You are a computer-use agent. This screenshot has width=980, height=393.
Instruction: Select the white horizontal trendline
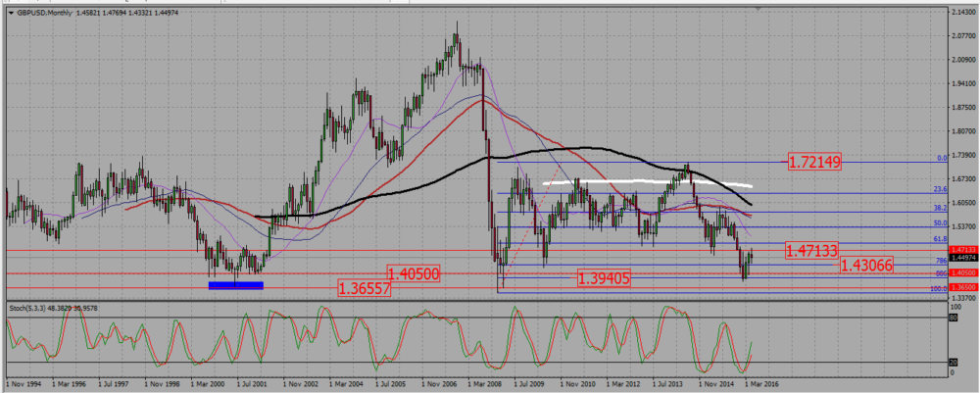click(x=647, y=183)
